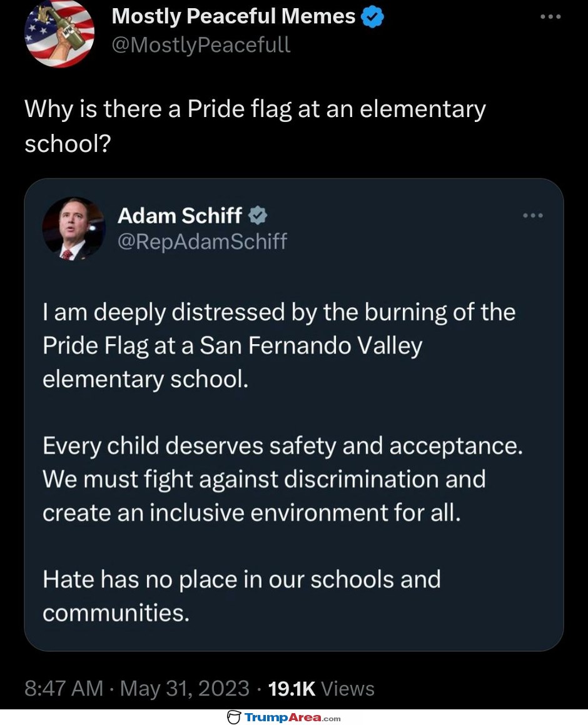This screenshot has height=725, width=588.
Task: Click the Adam Schiff display name
Action: point(180,215)
